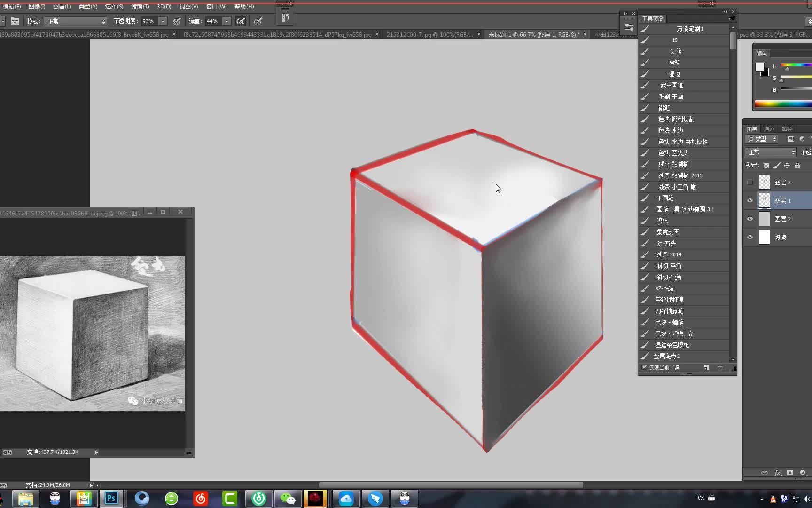This screenshot has width=812, height=508.
Task: Click the lock position icon
Action: point(787,166)
